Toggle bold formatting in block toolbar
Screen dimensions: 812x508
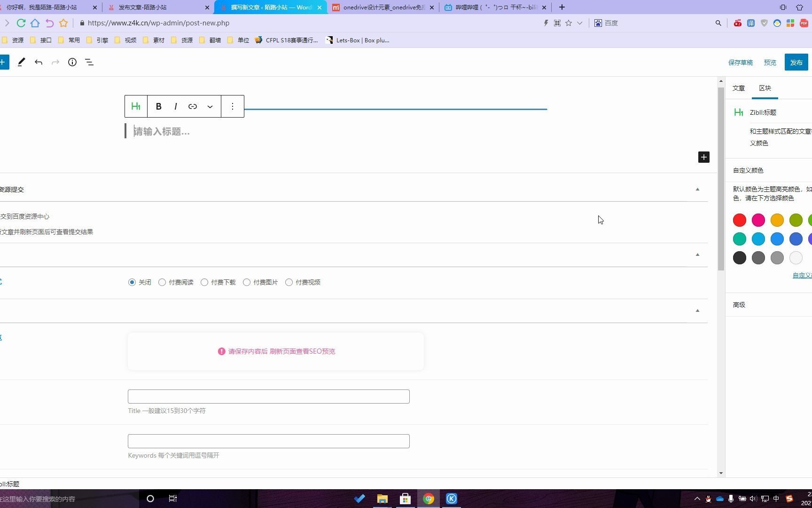point(159,106)
